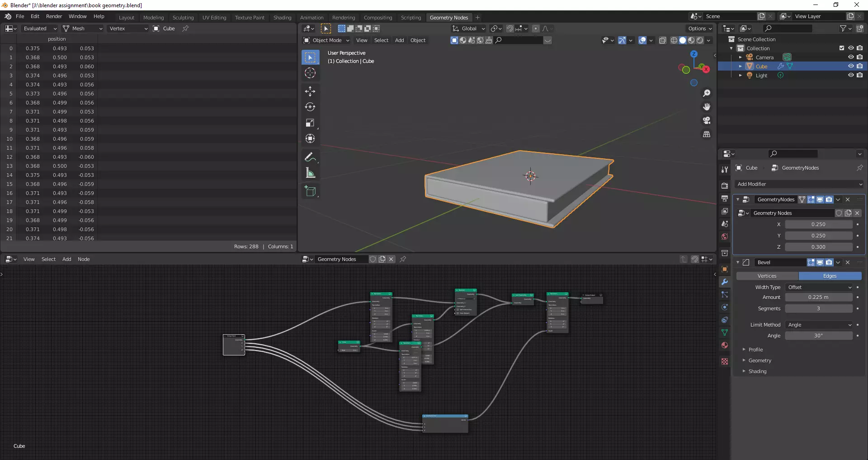The height and width of the screenshot is (460, 868).
Task: Hide the Cube in viewport via eye icon
Action: (x=851, y=66)
